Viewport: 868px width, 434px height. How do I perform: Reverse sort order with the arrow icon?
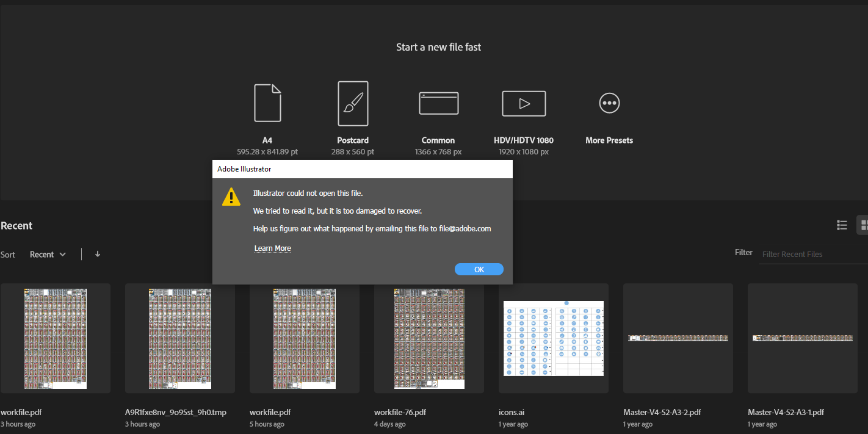(98, 255)
